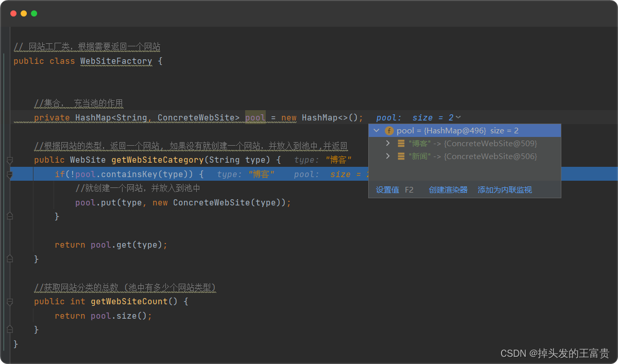Screen dimensions: 618x364
Task: Click the getWebSiteCategory method name
Action: (158, 160)
